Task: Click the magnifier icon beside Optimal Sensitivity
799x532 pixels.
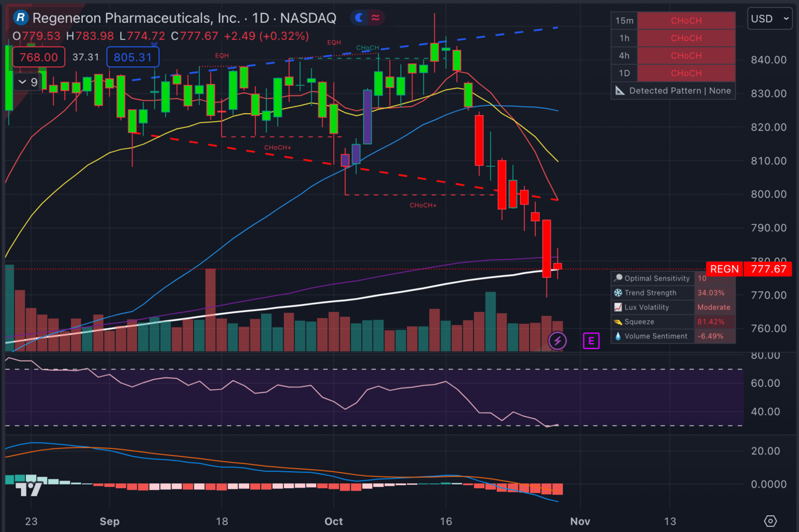Action: pos(618,279)
